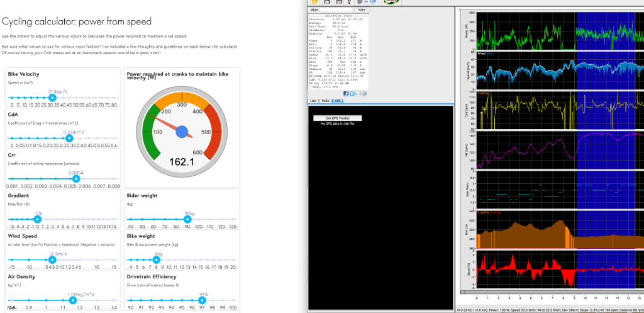Click the Twitter share icon
The width and height of the screenshot is (644, 313).
352,94
